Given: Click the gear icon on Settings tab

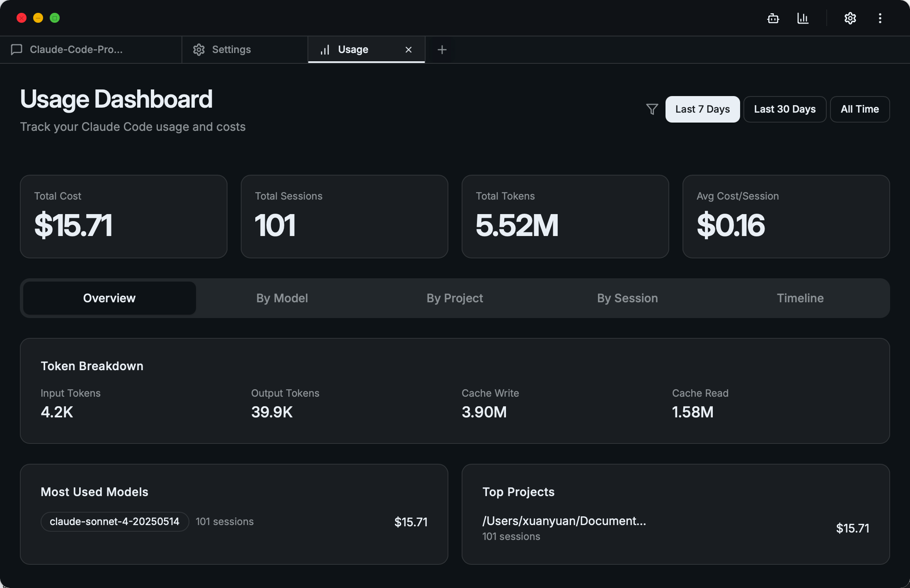Looking at the screenshot, I should click(x=199, y=50).
